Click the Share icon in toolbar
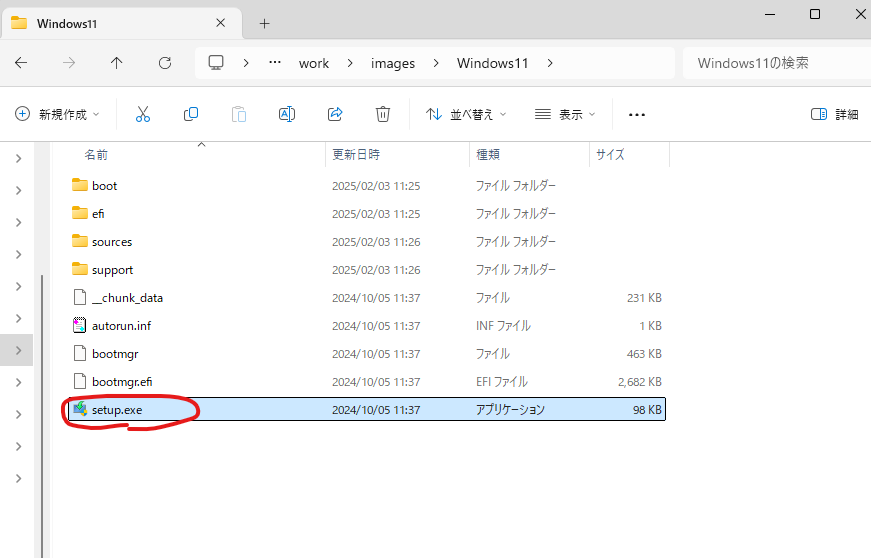Viewport: 871px width, 558px height. pos(335,114)
